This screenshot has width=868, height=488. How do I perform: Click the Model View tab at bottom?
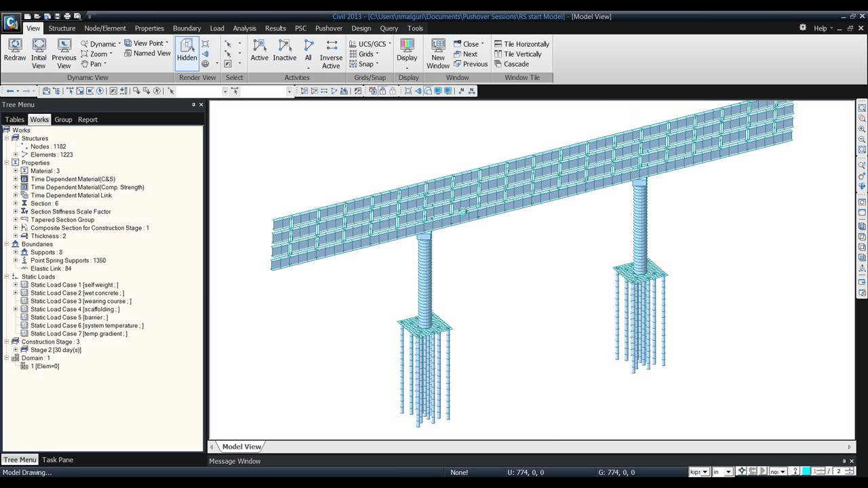click(x=241, y=447)
